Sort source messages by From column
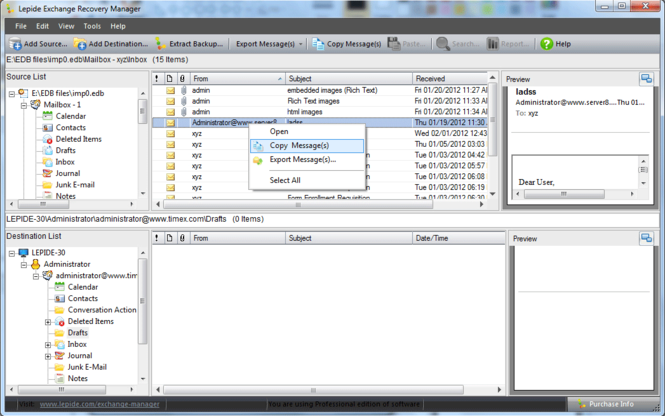Viewport: 665px width, 416px height. [238, 79]
